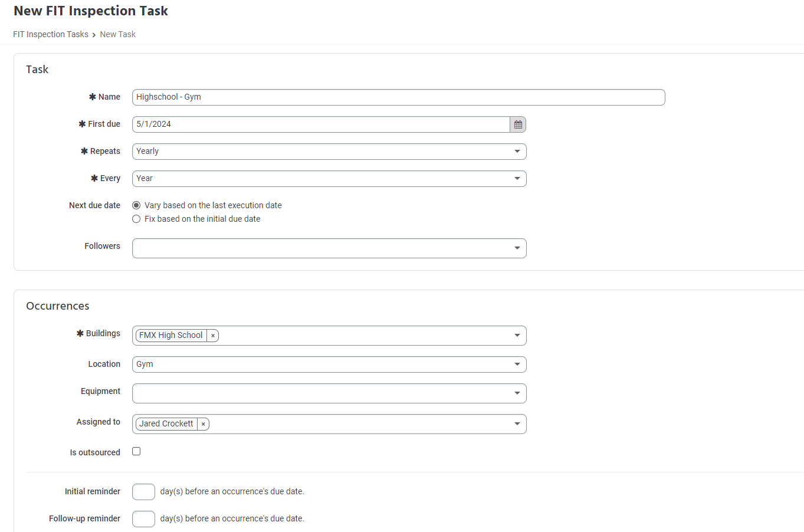This screenshot has width=804, height=532.
Task: Select Vary based on last execution date
Action: click(x=136, y=205)
